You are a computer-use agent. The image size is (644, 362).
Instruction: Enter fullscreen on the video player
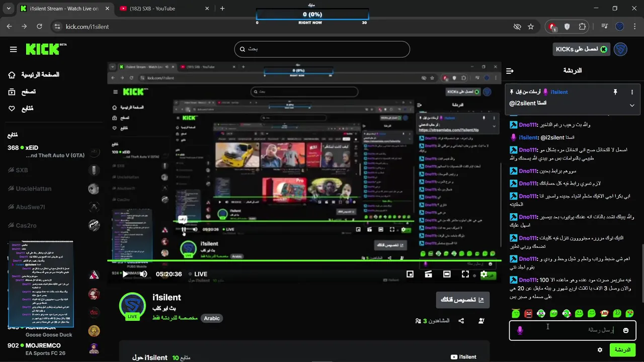point(465,274)
